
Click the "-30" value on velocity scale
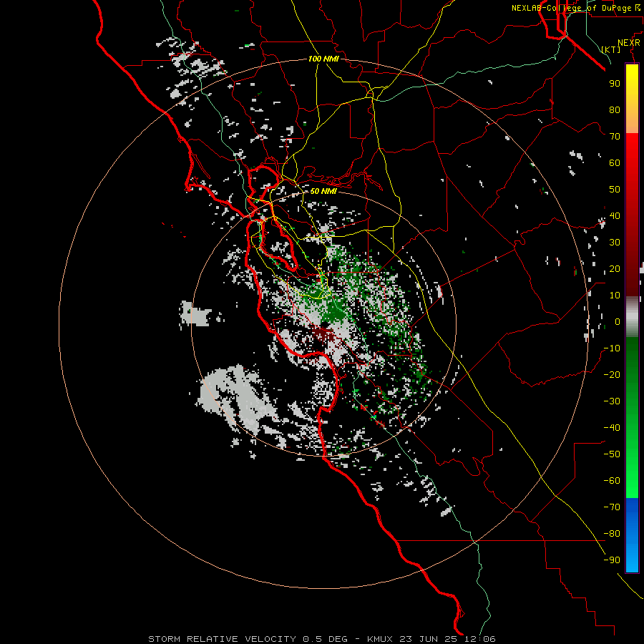coord(612,401)
